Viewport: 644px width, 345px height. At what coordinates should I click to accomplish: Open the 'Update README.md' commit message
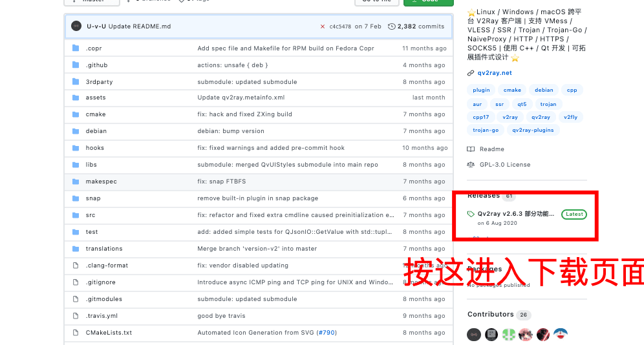pos(140,26)
